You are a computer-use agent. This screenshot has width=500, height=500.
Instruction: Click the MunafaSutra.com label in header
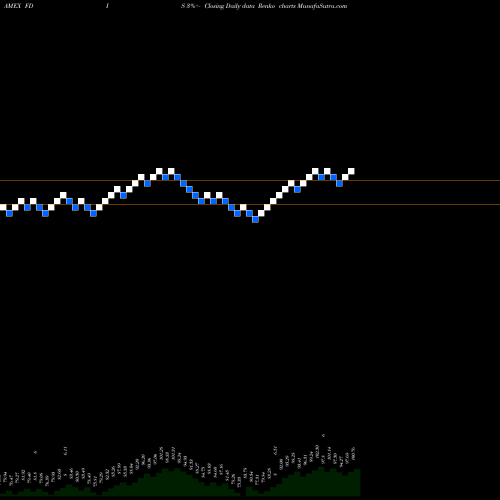tap(322, 6)
